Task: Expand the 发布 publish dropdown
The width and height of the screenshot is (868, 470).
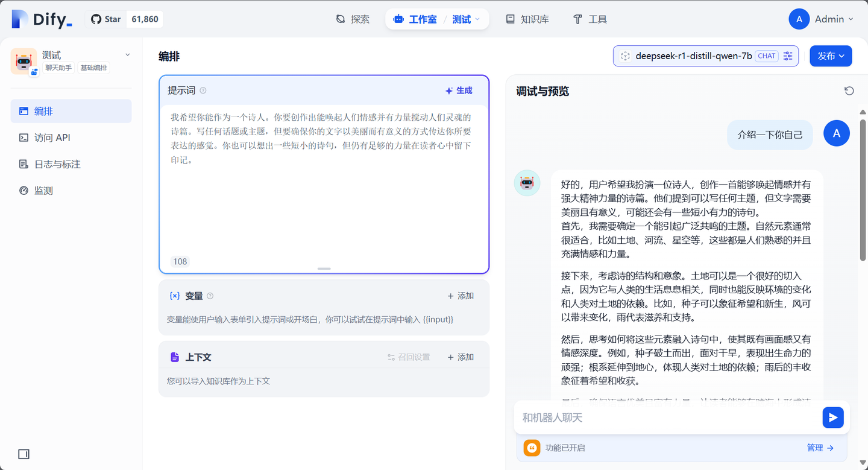Action: 831,56
